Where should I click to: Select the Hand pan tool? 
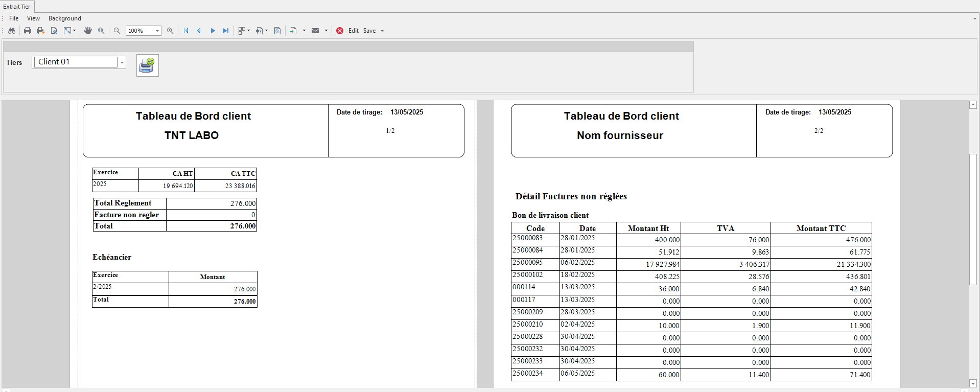tap(88, 31)
